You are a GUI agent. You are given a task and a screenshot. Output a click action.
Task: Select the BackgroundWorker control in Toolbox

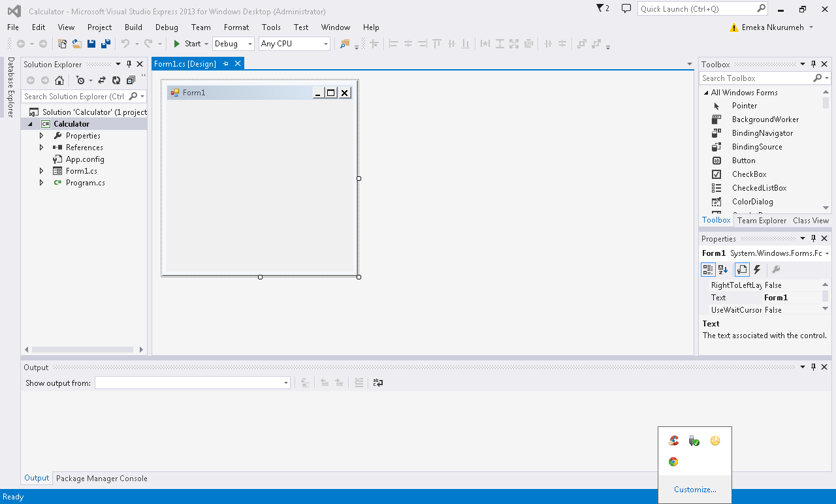click(765, 119)
